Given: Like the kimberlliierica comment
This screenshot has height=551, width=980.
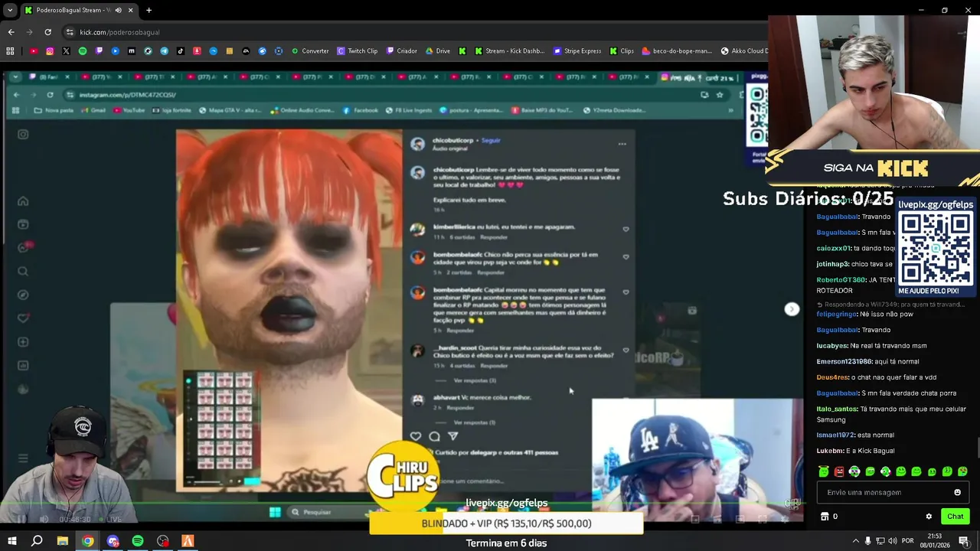Looking at the screenshot, I should [x=626, y=229].
